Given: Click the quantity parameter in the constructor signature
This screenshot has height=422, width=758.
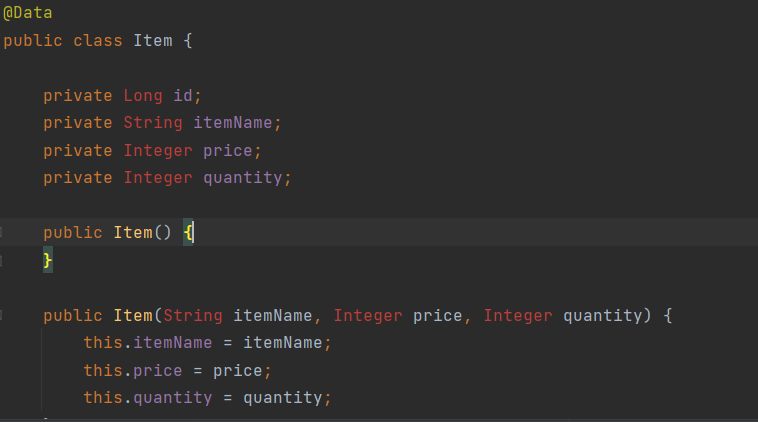Looking at the screenshot, I should click(603, 316).
